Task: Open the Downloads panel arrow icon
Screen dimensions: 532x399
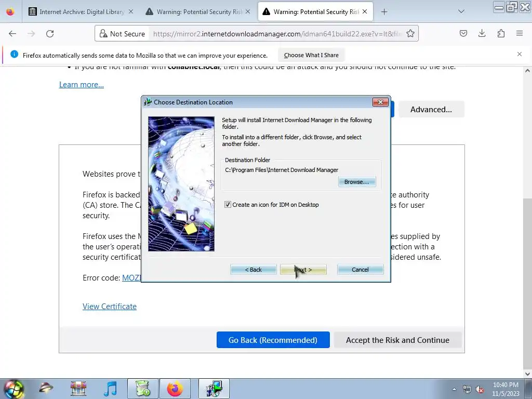Action: pos(482,33)
